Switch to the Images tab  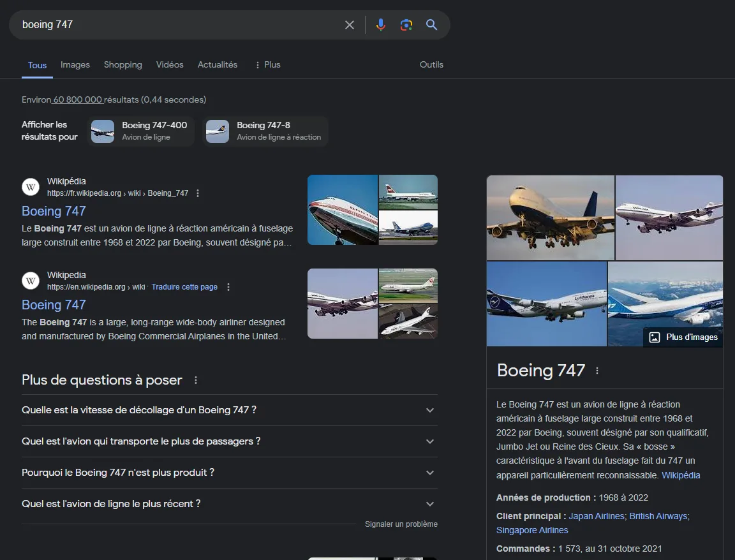point(75,64)
